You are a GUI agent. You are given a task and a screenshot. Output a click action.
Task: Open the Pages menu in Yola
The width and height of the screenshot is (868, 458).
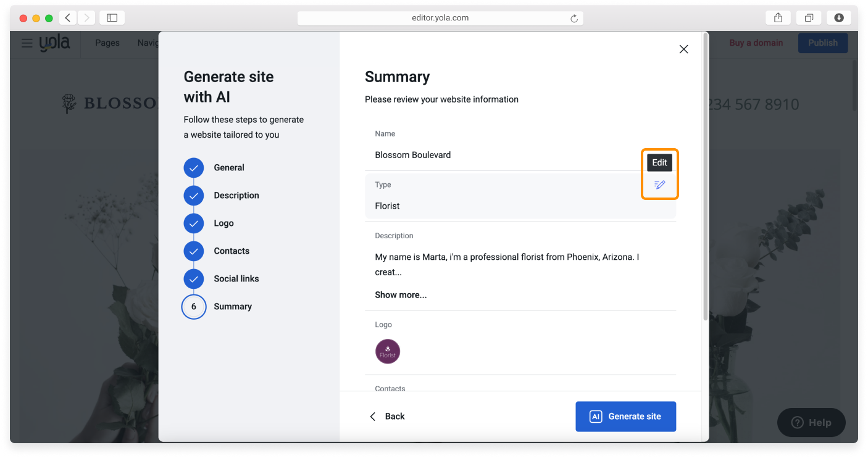(x=107, y=43)
